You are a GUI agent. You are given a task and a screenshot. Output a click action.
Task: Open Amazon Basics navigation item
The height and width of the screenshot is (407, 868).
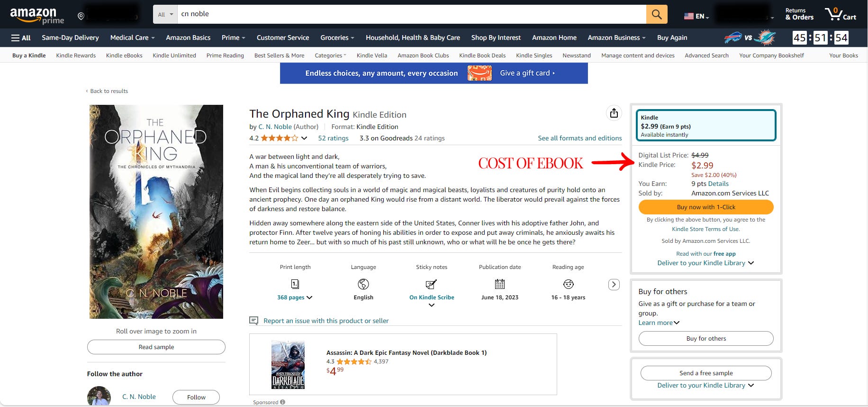188,38
